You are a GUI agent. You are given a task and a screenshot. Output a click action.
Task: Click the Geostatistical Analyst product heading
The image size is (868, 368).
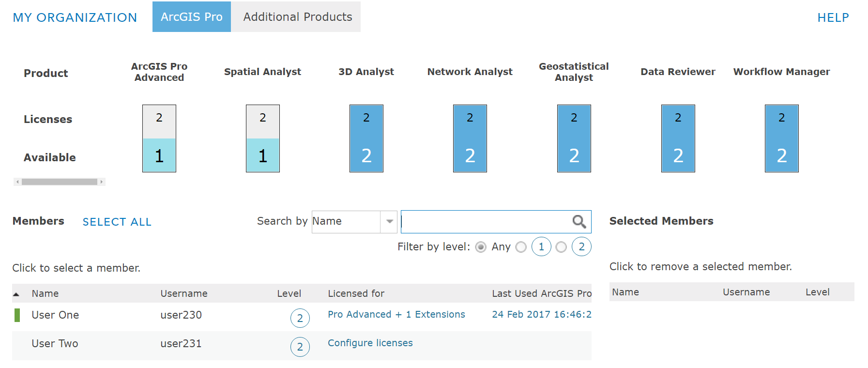coord(574,72)
